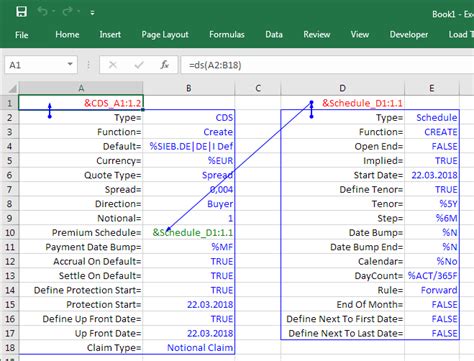Select column B header
This screenshot has height=361, width=474.
point(189,88)
